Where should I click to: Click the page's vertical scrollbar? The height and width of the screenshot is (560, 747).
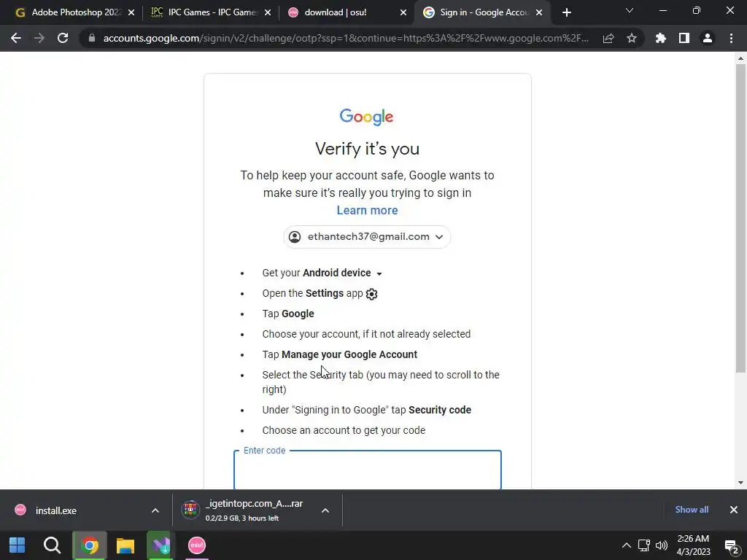coord(740,217)
